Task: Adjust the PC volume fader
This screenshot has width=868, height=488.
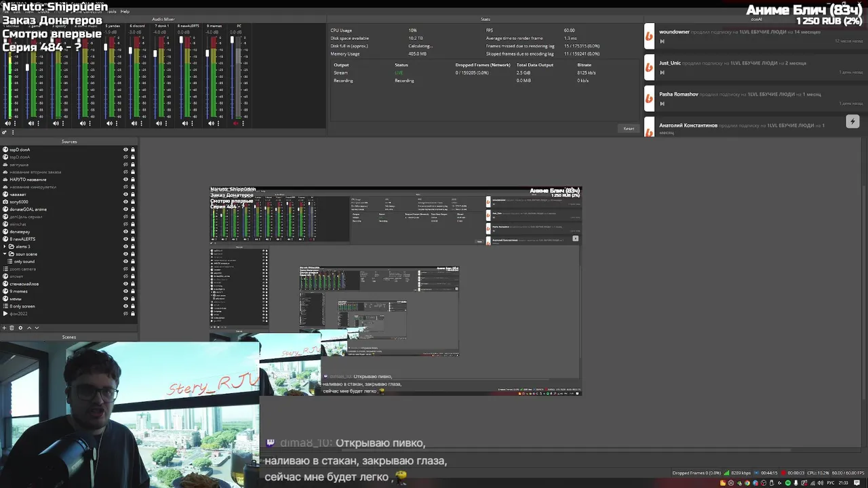Action: coord(232,39)
